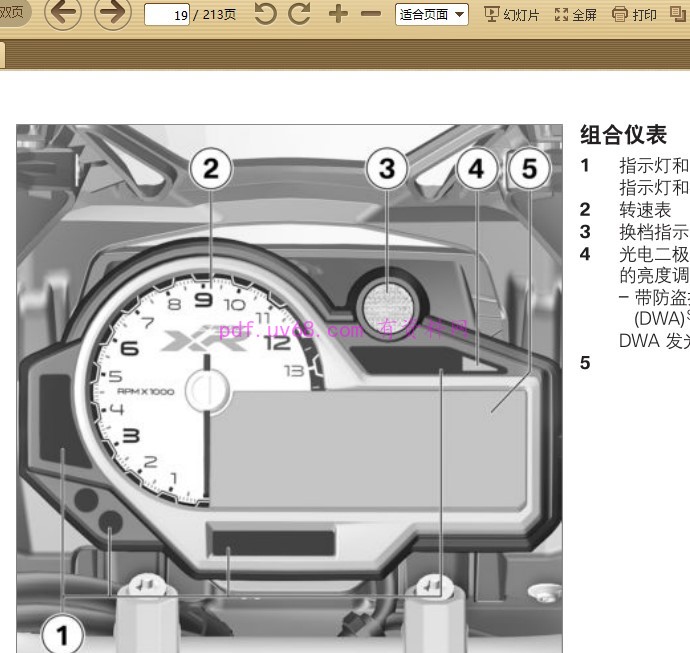690x653 pixels.
Task: Click the icon right of 打印
Action: pos(678,14)
